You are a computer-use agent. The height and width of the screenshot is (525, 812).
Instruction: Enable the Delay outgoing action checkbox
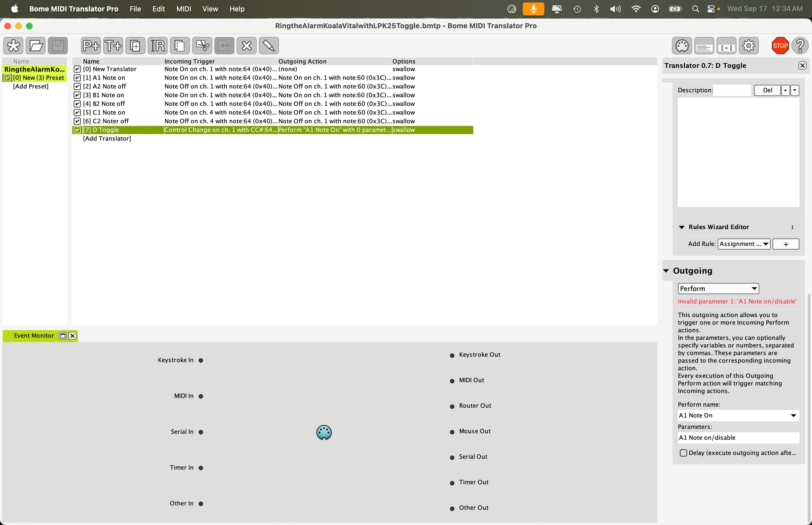683,453
